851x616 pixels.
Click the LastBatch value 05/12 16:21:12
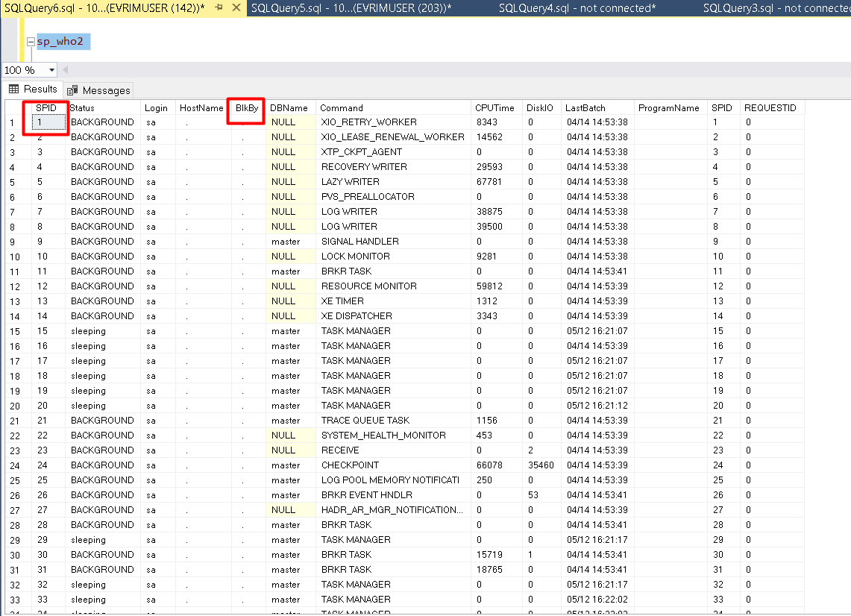point(597,406)
